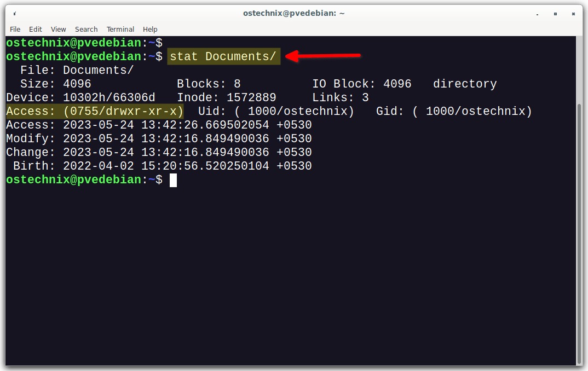Open the Edit menu
Viewport: 588px width, 371px height.
click(x=35, y=29)
